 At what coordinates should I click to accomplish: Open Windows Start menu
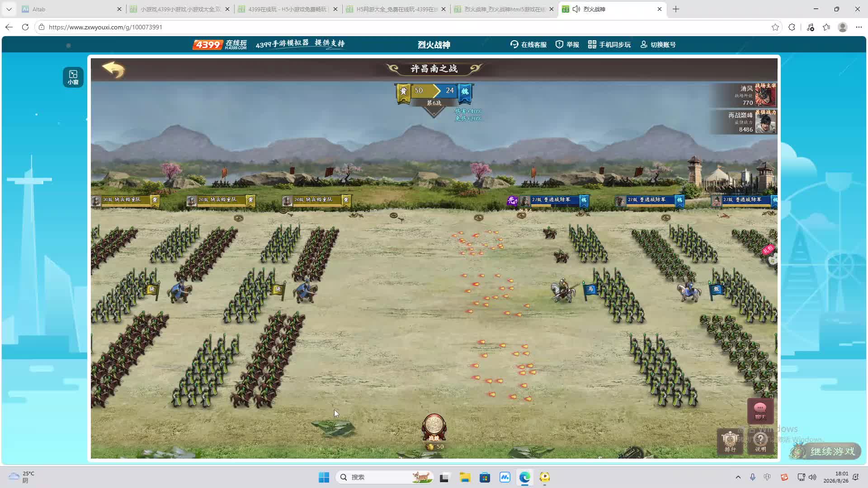(x=324, y=477)
